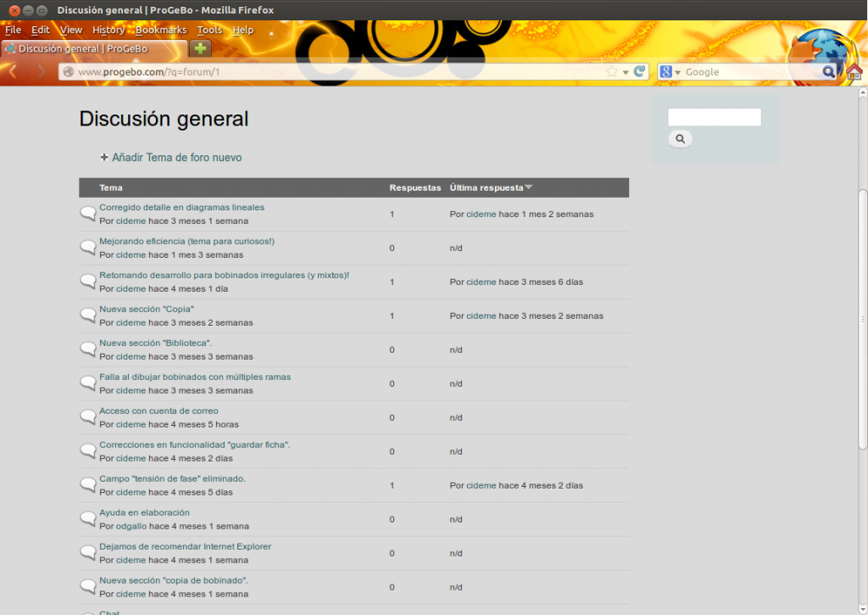The height and width of the screenshot is (615, 868).
Task: Expand the URL history dropdown arrow
Action: click(x=626, y=73)
